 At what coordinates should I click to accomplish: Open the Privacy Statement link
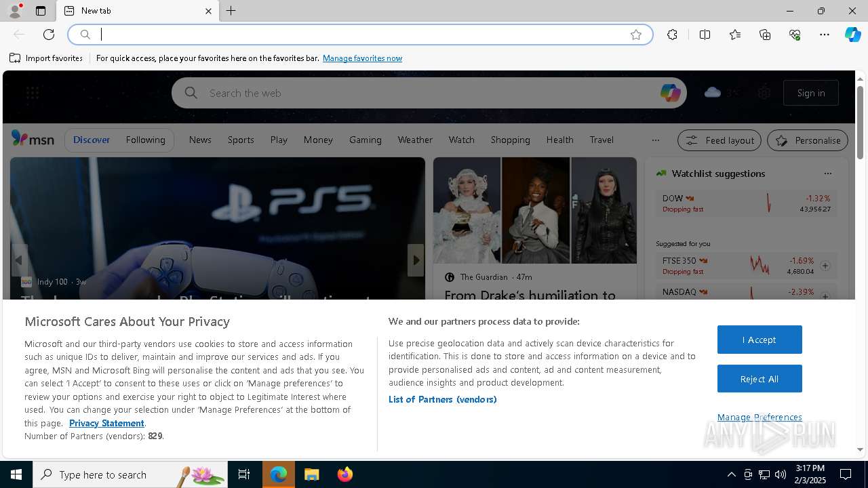[106, 423]
